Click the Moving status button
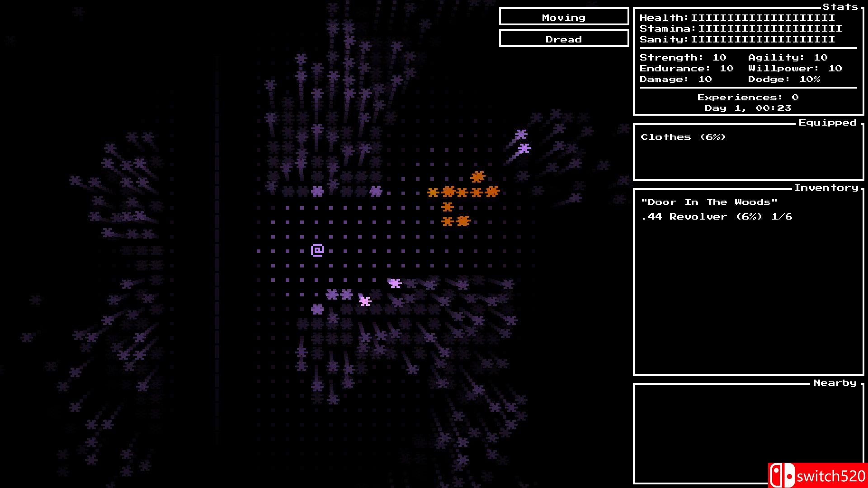 point(564,17)
